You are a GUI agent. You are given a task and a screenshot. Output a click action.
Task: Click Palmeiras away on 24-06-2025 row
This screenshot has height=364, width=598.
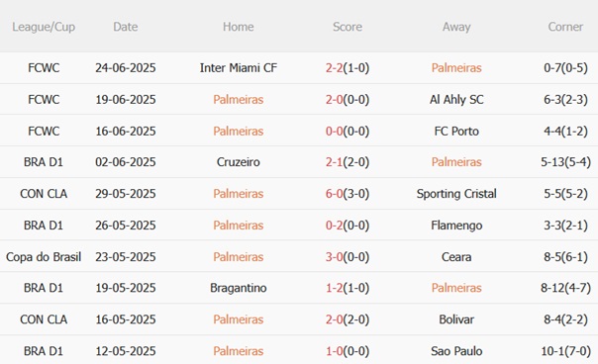(x=456, y=68)
